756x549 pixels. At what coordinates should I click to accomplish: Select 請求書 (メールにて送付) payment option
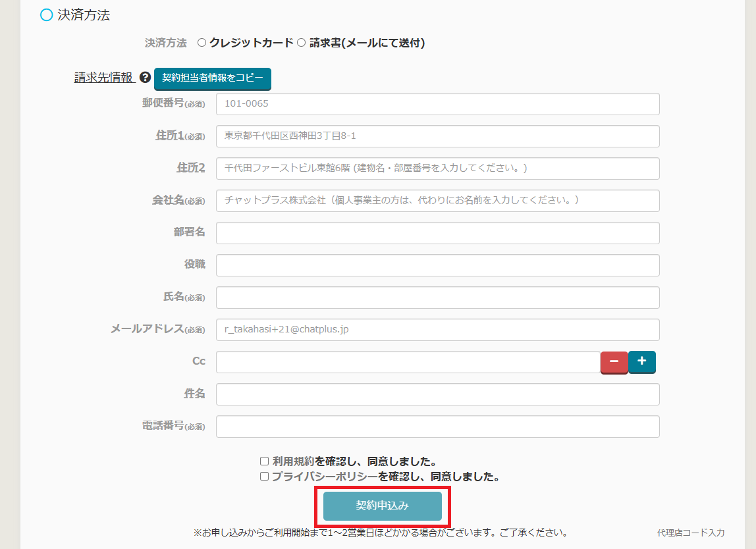(301, 43)
